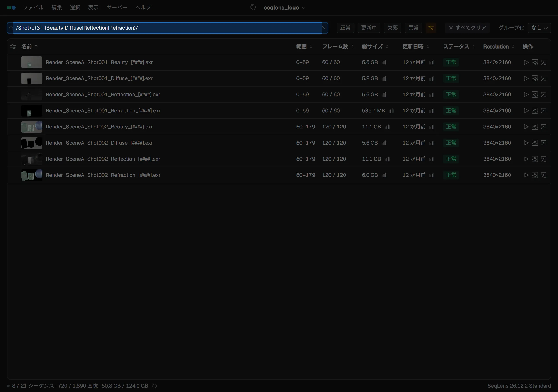Image resolution: width=558 pixels, height=392 pixels.
Task: Click date bar-chart icon in Shot002_Beauty row
Action: tap(432, 127)
